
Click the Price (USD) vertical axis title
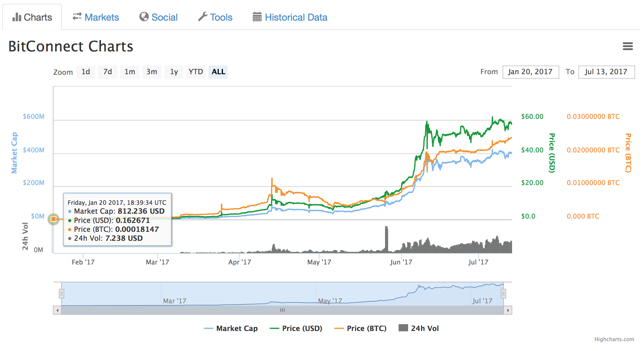click(552, 153)
